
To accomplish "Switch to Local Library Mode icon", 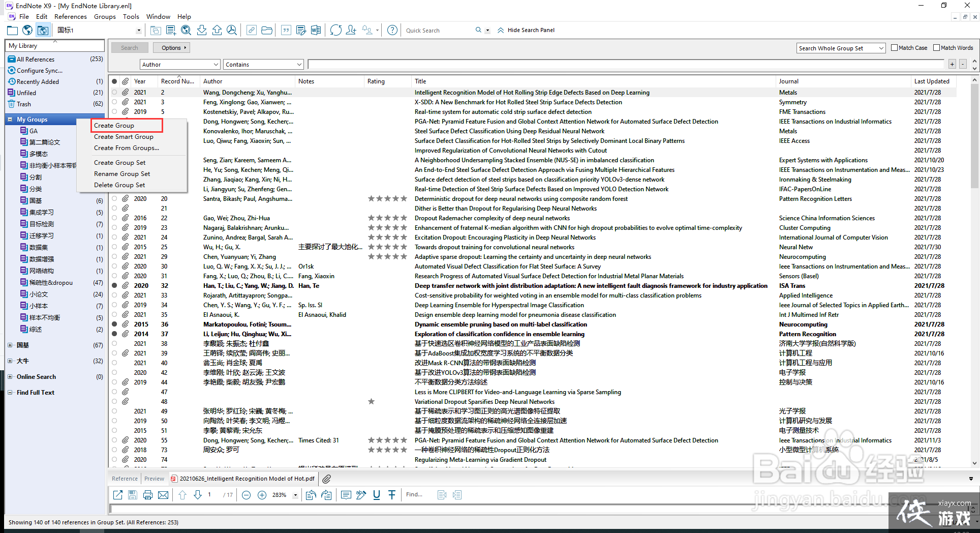I will point(12,31).
